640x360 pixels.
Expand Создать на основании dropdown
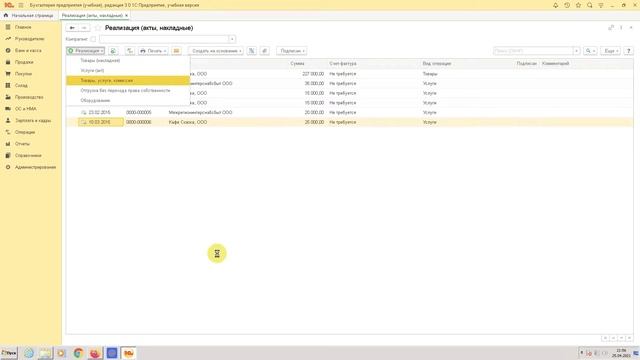[x=216, y=51]
